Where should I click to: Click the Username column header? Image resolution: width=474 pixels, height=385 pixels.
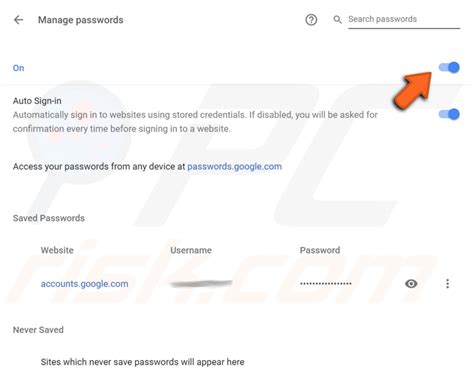coord(191,250)
